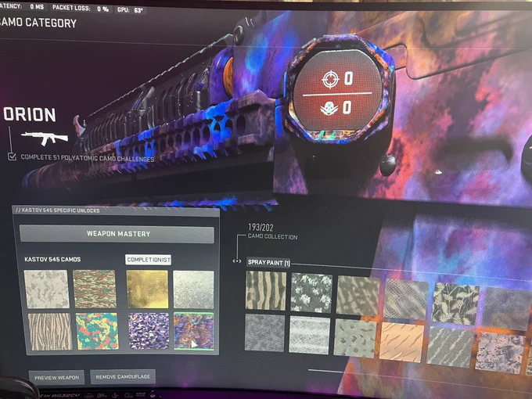Select the Kastov 545 Camos header
Screen dimensions: 532x399
[52, 259]
